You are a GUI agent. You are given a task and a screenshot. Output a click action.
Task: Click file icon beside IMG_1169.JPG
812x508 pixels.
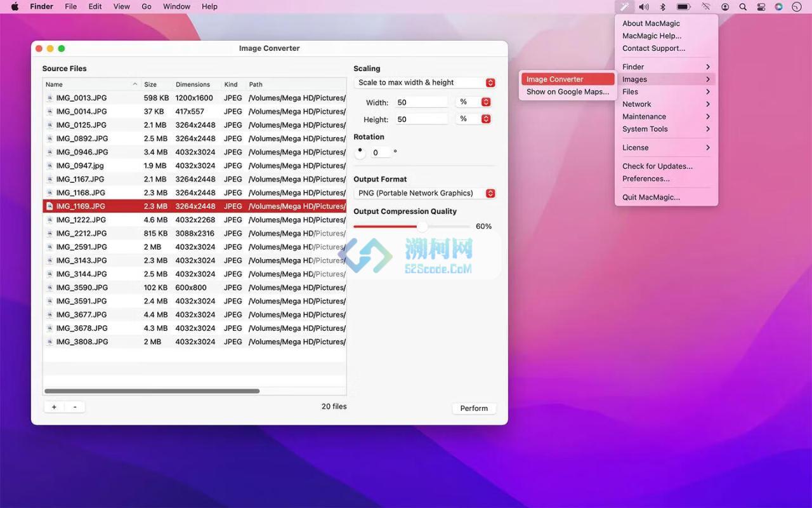click(x=49, y=206)
